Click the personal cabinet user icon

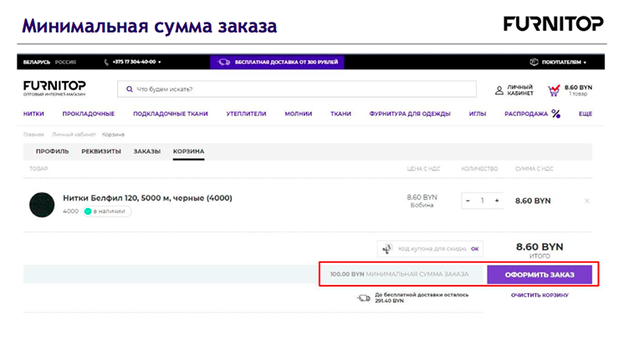pyautogui.click(x=499, y=90)
